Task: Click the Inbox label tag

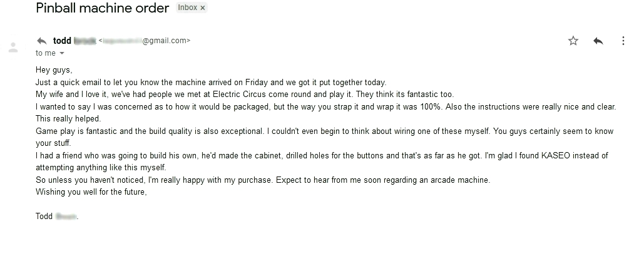Action: pos(187,8)
